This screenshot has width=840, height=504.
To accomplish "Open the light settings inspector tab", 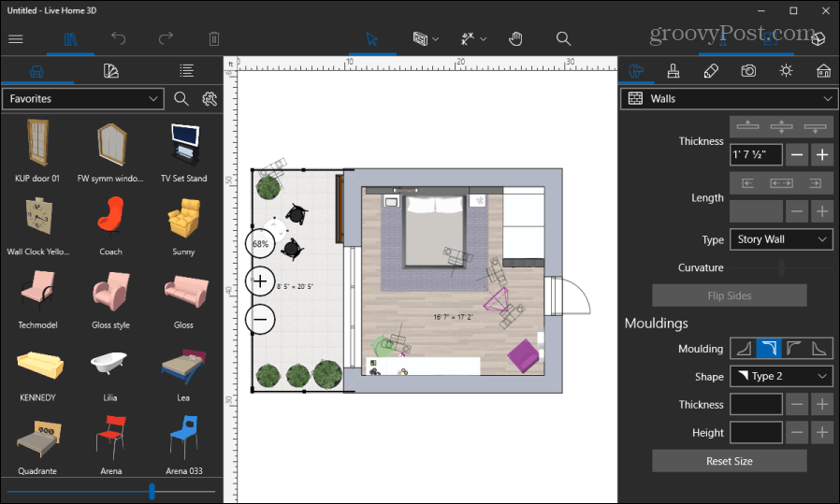I will tap(786, 71).
